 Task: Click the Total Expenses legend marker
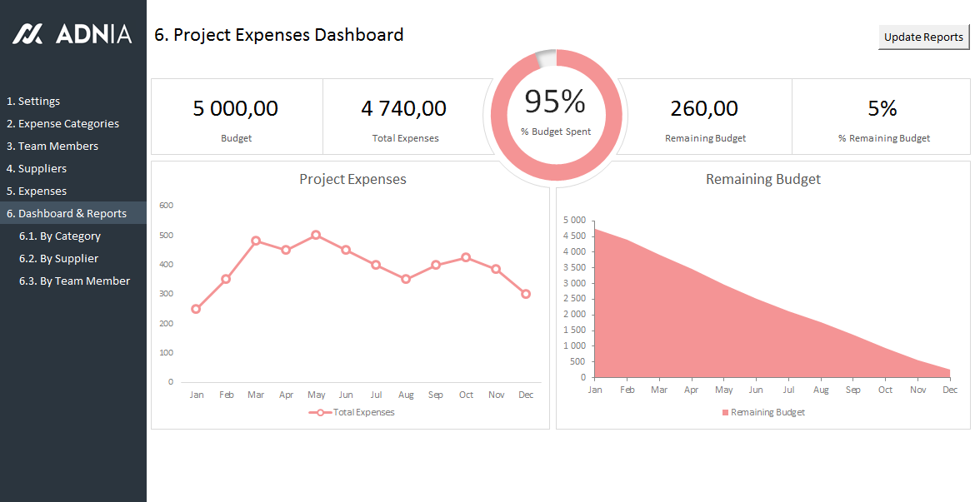point(320,412)
